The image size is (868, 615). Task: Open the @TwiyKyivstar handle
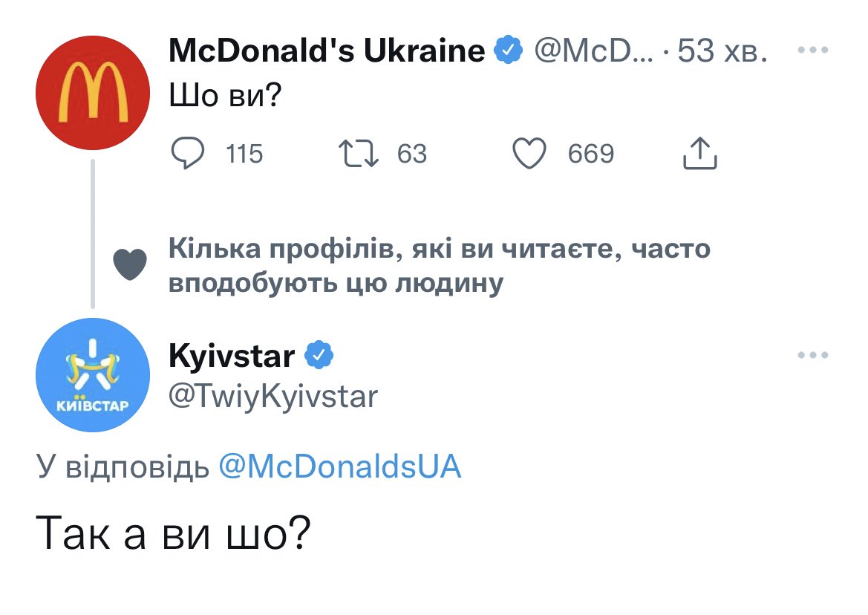[x=273, y=396]
